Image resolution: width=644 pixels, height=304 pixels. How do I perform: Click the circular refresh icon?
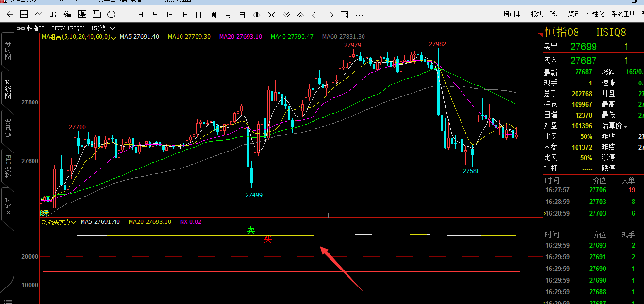[111, 15]
